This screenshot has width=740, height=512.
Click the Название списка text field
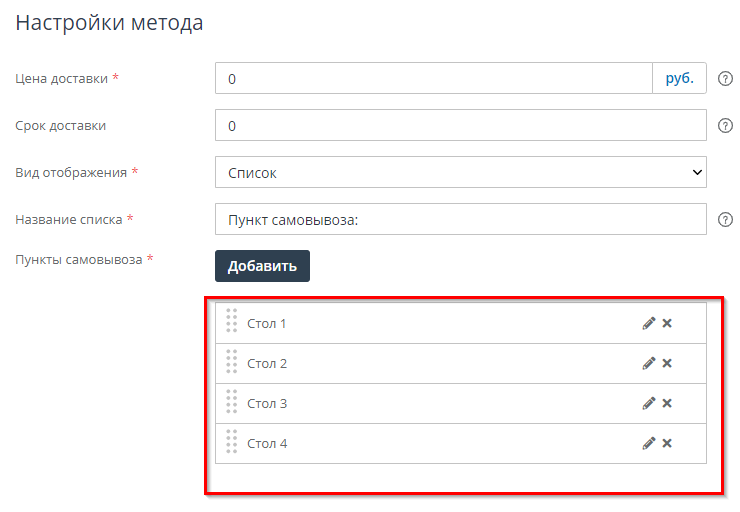coord(460,220)
